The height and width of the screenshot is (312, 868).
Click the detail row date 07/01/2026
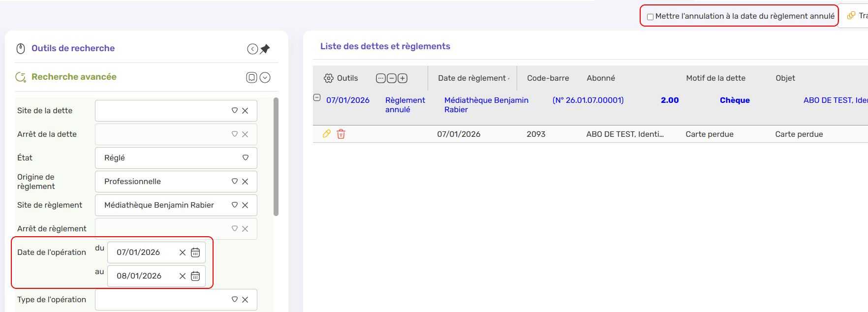(459, 134)
